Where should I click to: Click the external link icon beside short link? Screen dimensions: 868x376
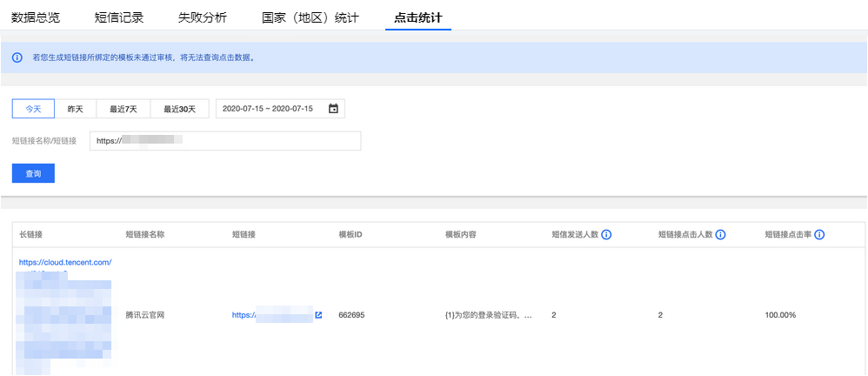(x=318, y=315)
